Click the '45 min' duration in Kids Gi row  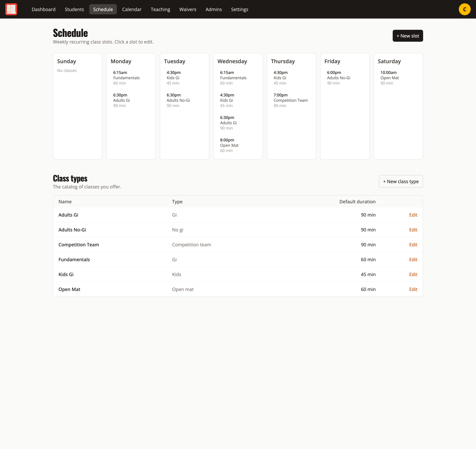click(x=368, y=274)
